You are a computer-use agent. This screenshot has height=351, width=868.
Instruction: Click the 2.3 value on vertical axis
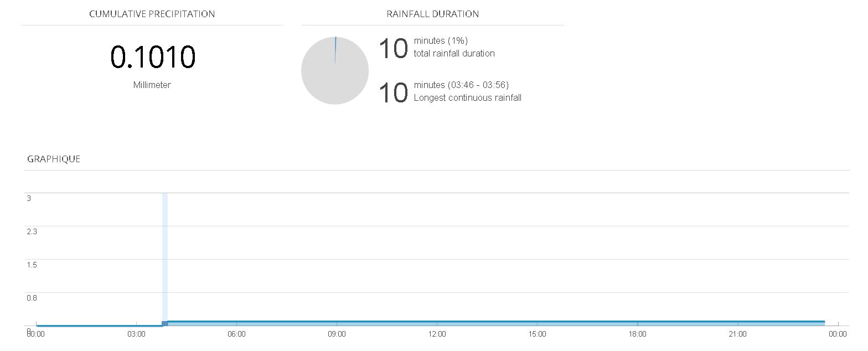(32, 231)
